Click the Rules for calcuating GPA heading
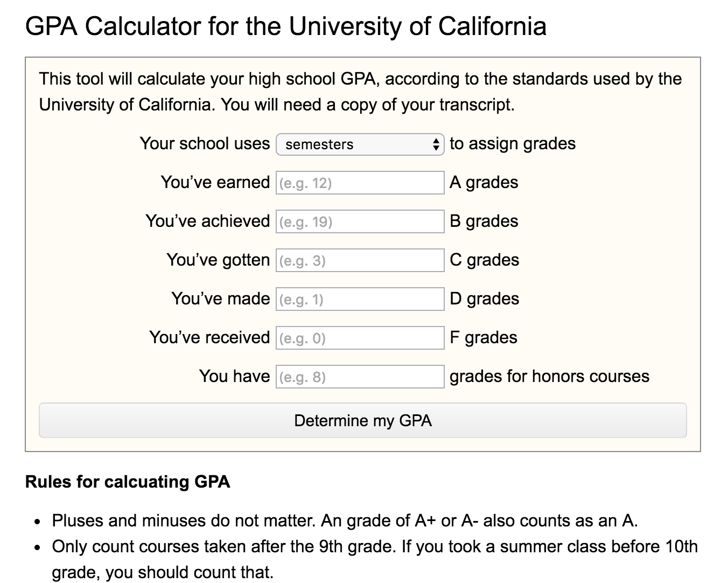Image resolution: width=728 pixels, height=583 pixels. click(128, 482)
